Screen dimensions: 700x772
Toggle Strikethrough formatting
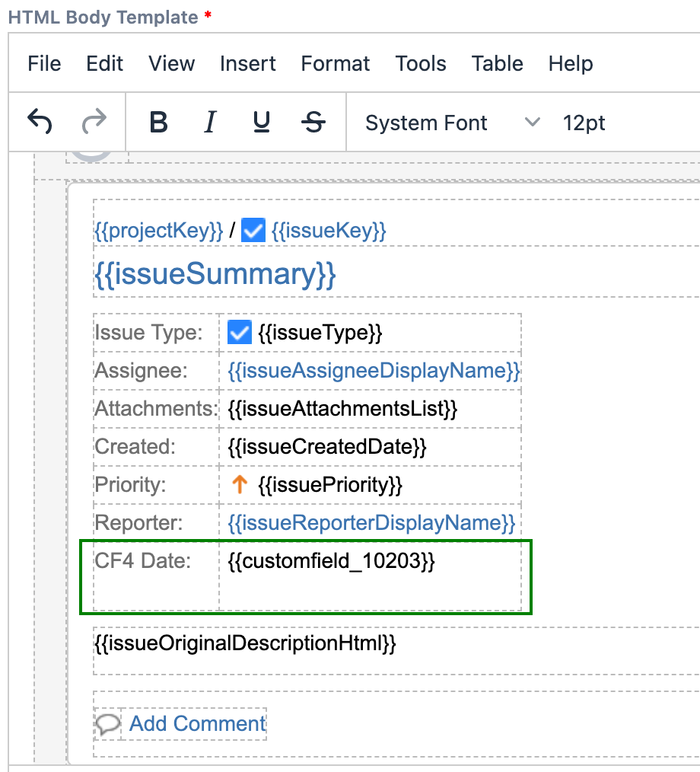[x=313, y=123]
